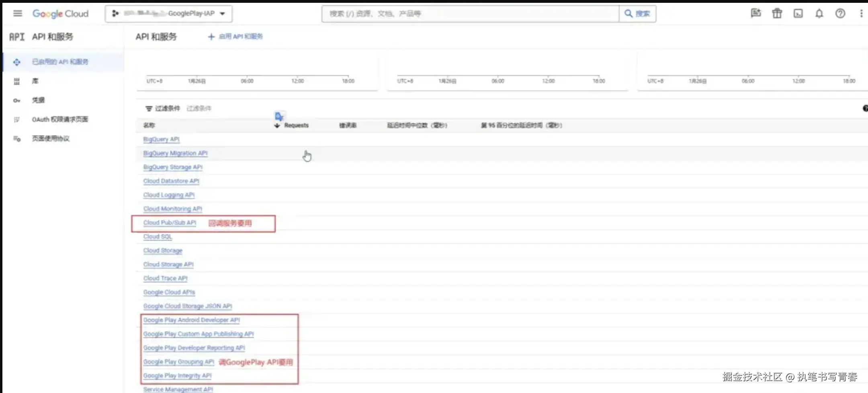The image size is (868, 393).
Task: Open the GooglePlay-IAP project selector dropdown
Action: coord(169,14)
